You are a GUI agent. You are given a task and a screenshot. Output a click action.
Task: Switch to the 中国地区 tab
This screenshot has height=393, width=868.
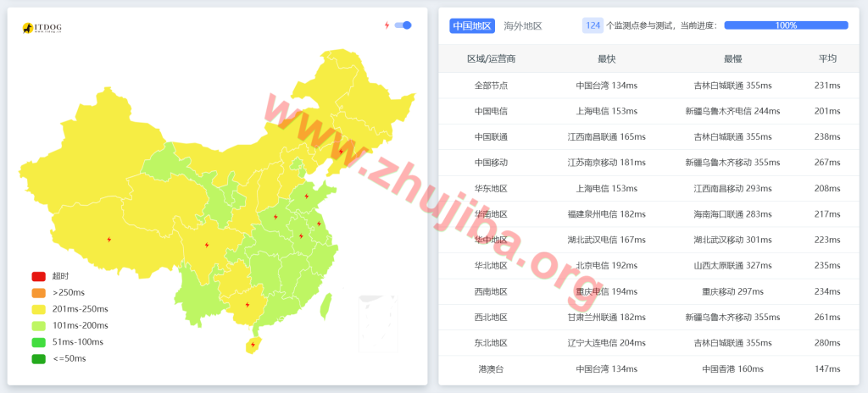[x=472, y=25]
